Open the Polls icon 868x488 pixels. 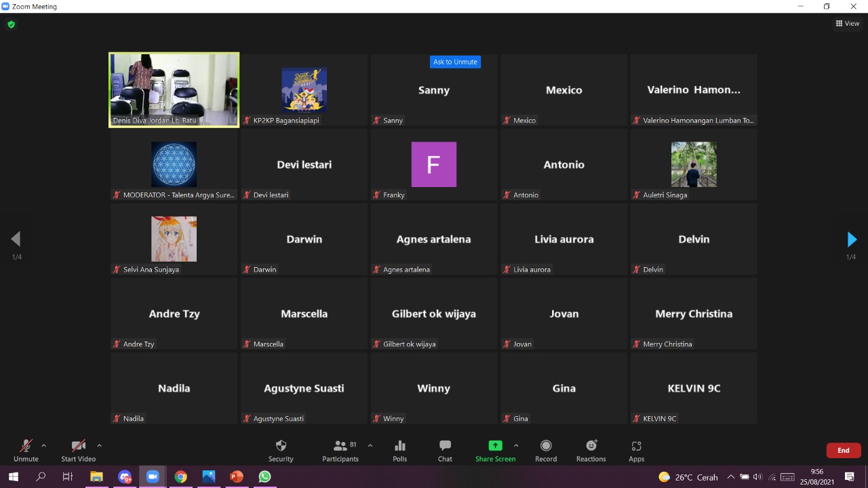pyautogui.click(x=400, y=446)
